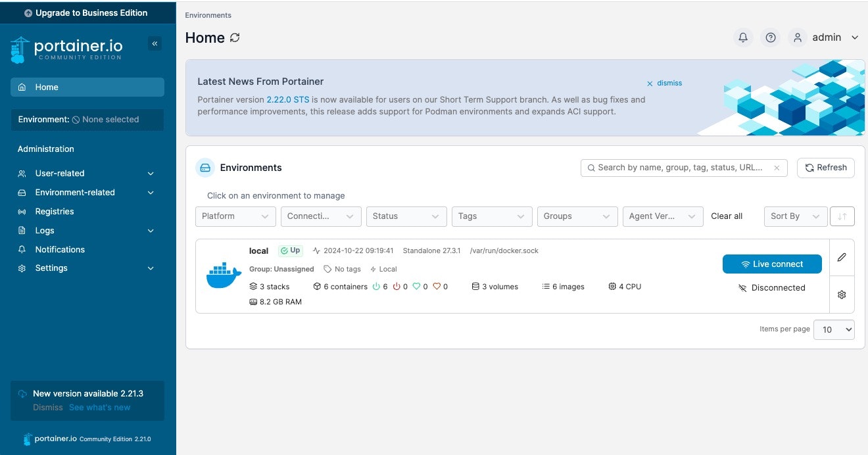Image resolution: width=868 pixels, height=455 pixels.
Task: Change Items per page selector
Action: click(x=834, y=329)
